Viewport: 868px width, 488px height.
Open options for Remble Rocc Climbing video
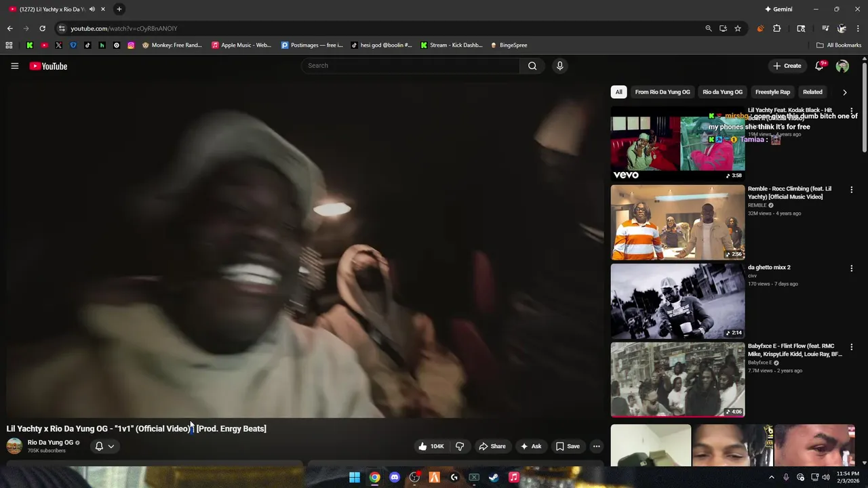point(852,190)
